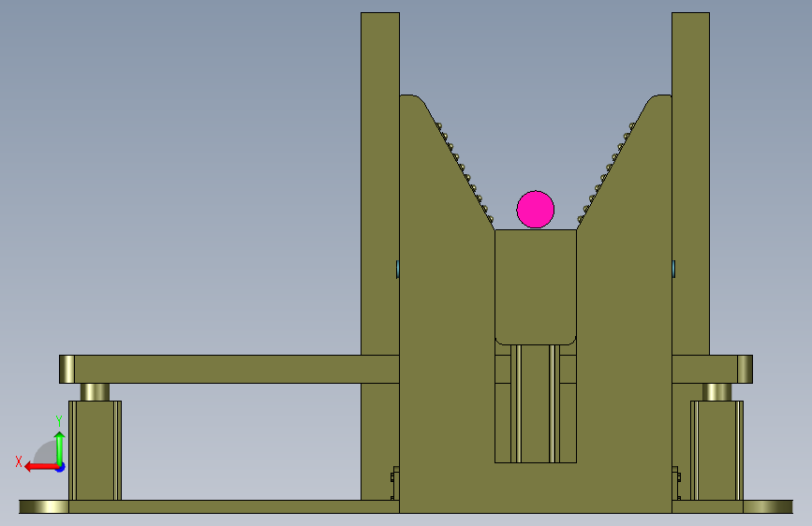Select the center block beneath the magenta ball
This screenshot has width=812, height=526.
[x=536, y=286]
